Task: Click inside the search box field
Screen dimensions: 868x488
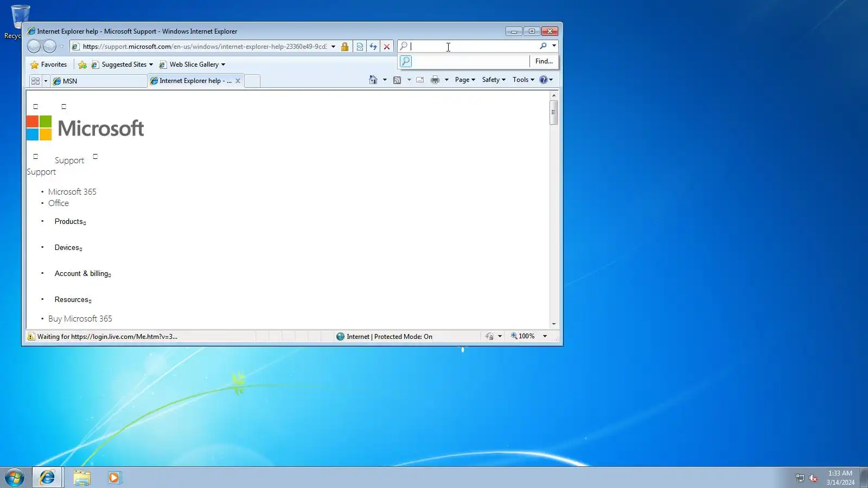Action: click(x=474, y=47)
